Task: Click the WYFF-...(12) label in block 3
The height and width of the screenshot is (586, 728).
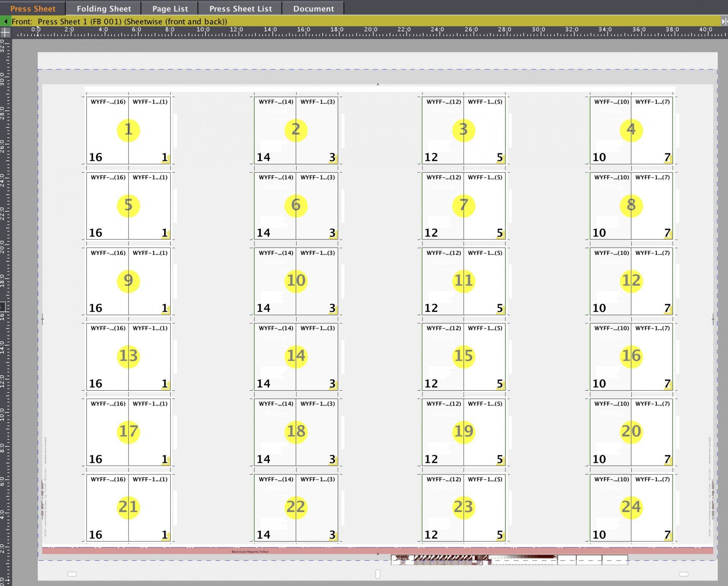Action: coord(444,102)
